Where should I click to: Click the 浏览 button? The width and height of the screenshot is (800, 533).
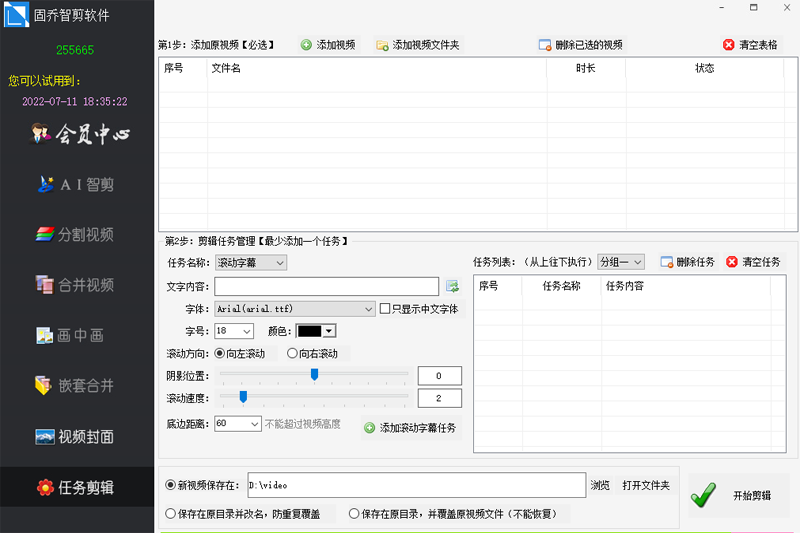(x=600, y=485)
